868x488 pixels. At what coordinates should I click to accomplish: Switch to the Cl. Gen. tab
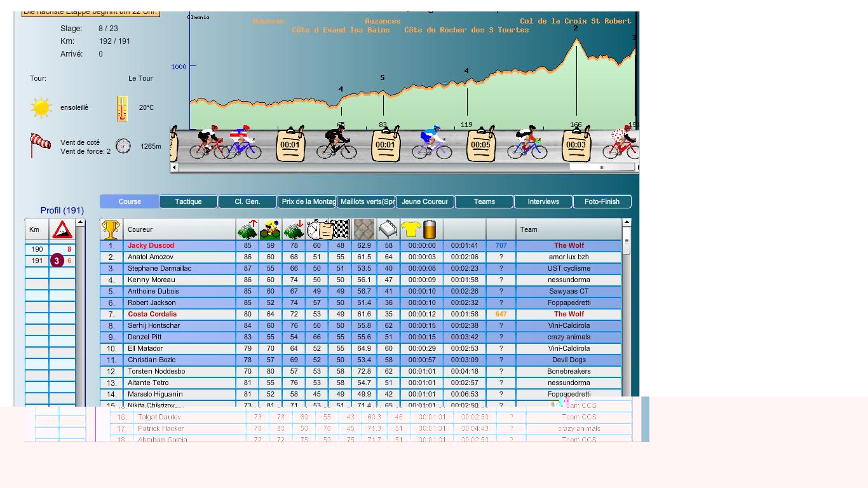pos(247,201)
